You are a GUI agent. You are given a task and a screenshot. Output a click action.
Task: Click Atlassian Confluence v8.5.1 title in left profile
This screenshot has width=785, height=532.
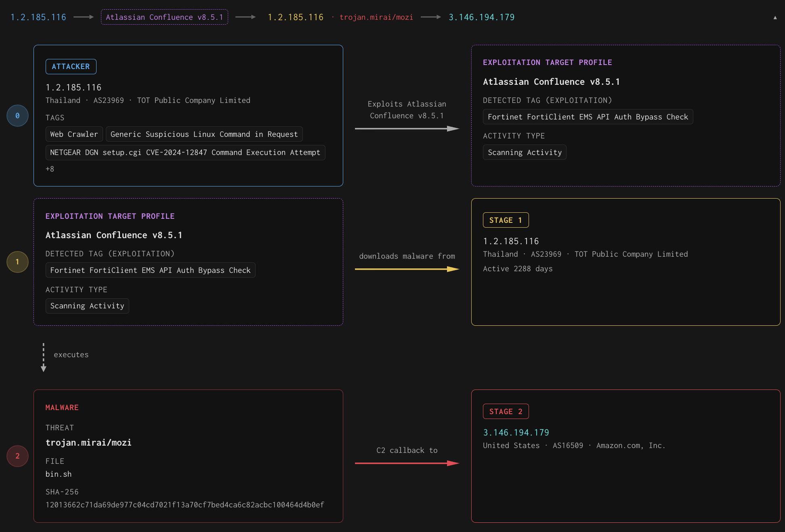pyautogui.click(x=114, y=235)
